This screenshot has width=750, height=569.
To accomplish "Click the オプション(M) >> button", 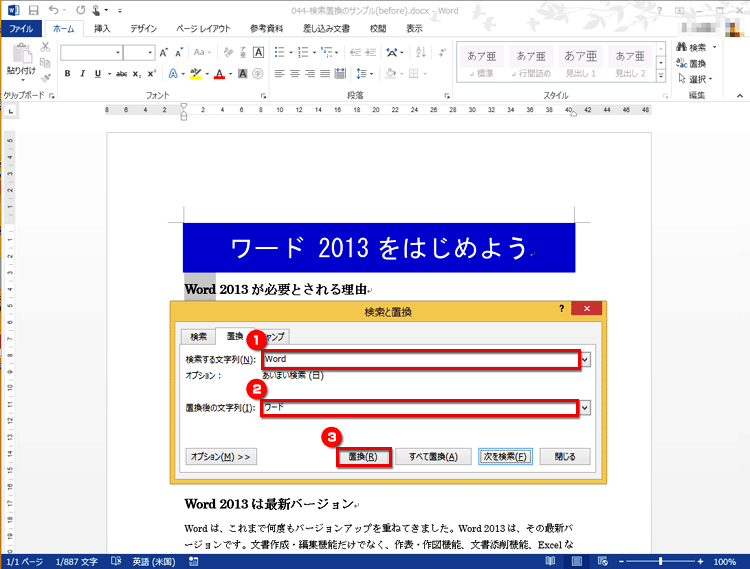I will 221,457.
